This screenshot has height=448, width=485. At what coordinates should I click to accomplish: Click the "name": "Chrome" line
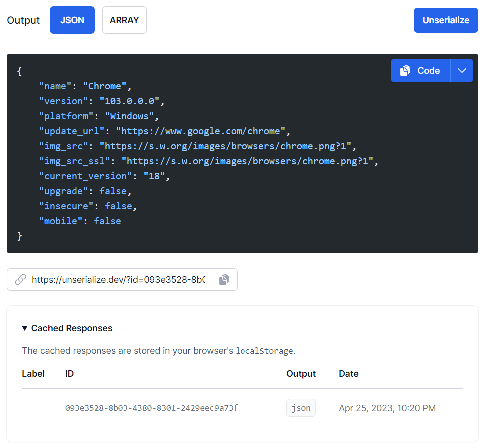pyautogui.click(x=85, y=86)
